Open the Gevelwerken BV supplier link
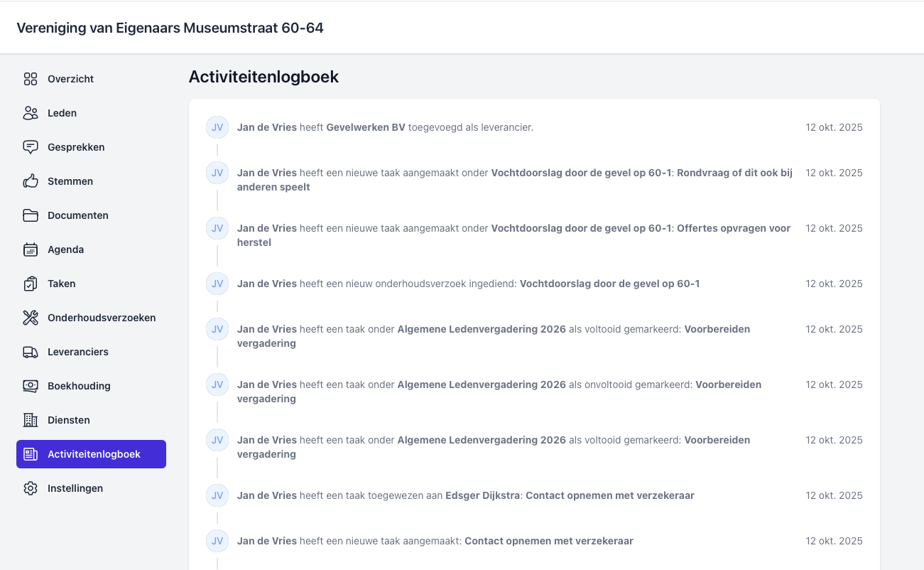Screen dimensions: 924x570 pyautogui.click(x=366, y=127)
